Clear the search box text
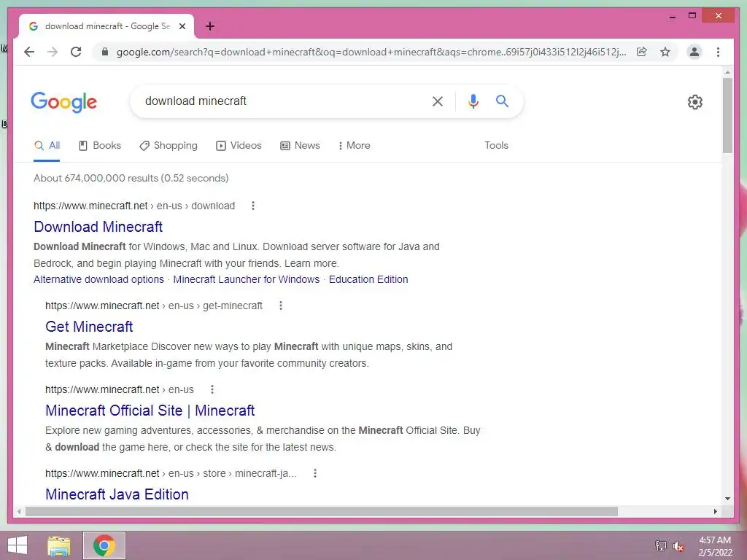The width and height of the screenshot is (747, 560). point(438,101)
